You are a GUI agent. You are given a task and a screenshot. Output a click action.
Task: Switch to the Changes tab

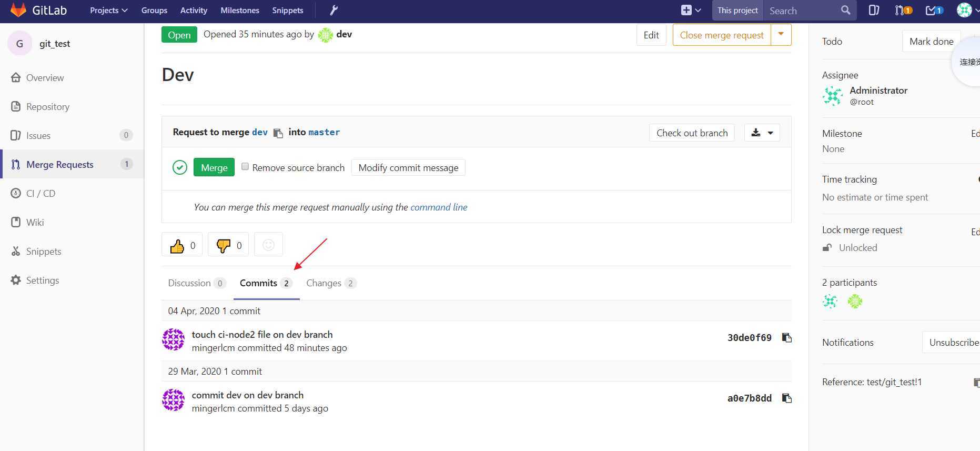(331, 283)
